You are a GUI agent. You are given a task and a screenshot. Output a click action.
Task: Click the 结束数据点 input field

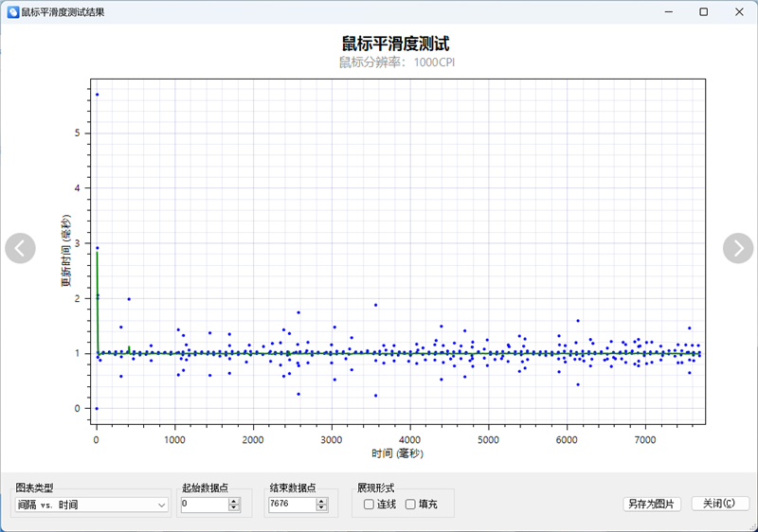(290, 505)
